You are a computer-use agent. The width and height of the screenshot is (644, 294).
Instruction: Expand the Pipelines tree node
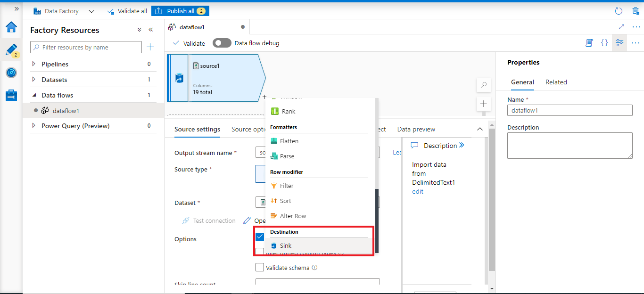pyautogui.click(x=33, y=64)
